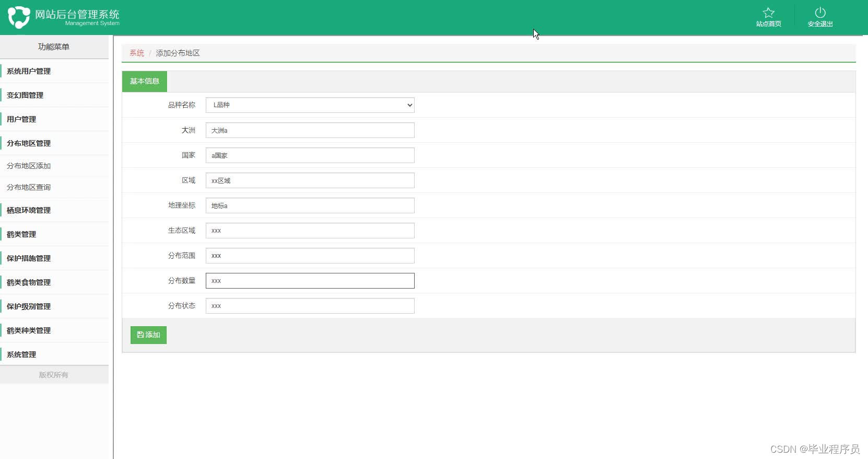Click the 版权所有 footer text
Screen dimensions: 868x459
(54, 375)
